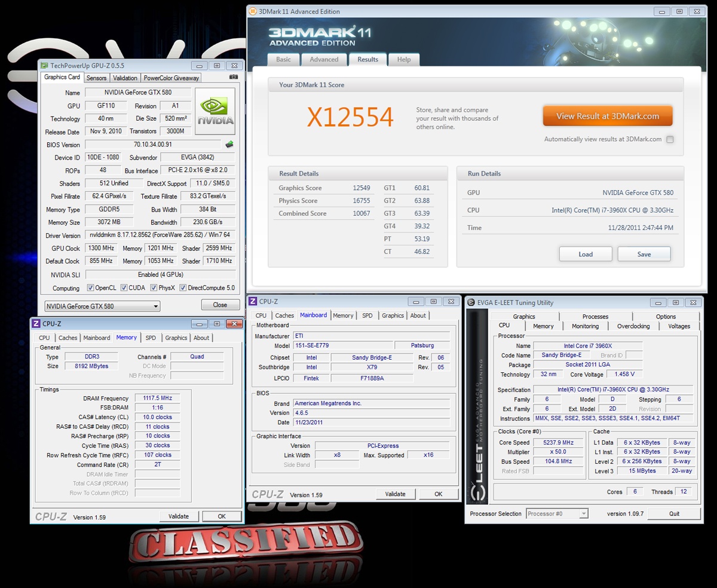
Task: Click Validate in CPU-Z Memory window
Action: click(x=179, y=516)
